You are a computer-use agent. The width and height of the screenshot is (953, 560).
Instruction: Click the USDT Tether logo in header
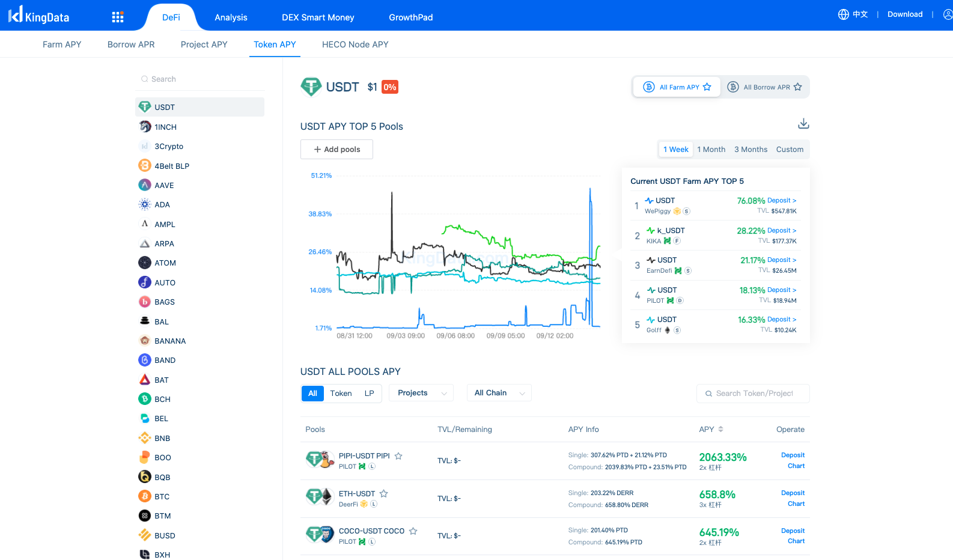311,87
